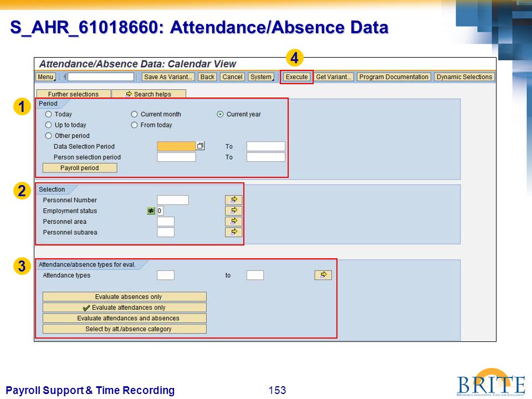Screen dimensions: 532x399
Task: Focus the Person selection period To field
Action: tap(265, 157)
